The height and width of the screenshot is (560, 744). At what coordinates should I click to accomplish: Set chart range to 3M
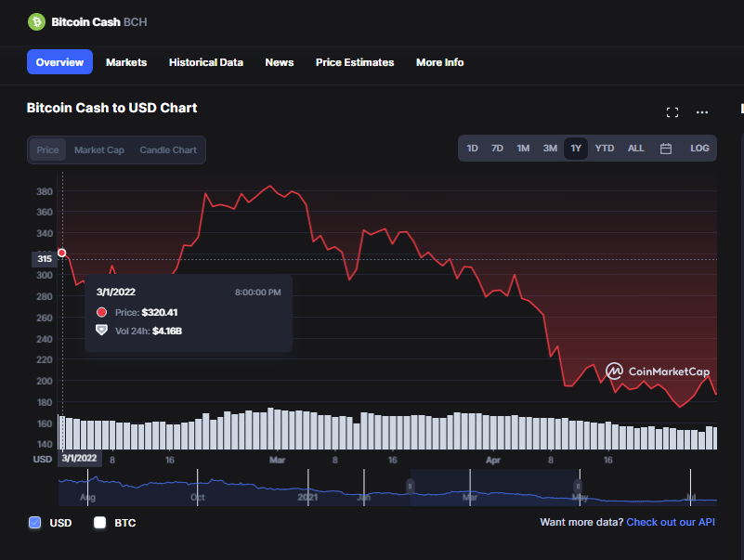pyautogui.click(x=550, y=149)
